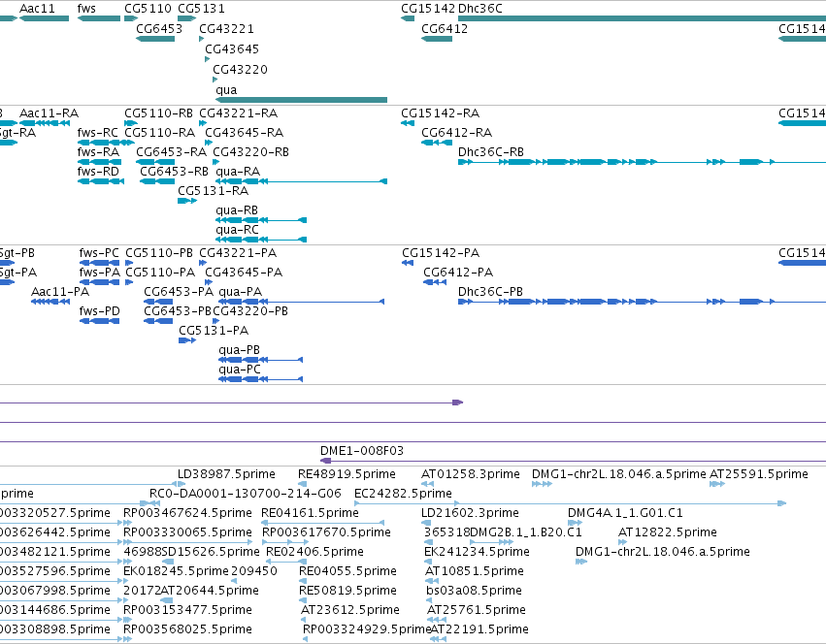
Task: Click the DMG4A.1_1.G01.C1 label
Action: pyautogui.click(x=625, y=513)
